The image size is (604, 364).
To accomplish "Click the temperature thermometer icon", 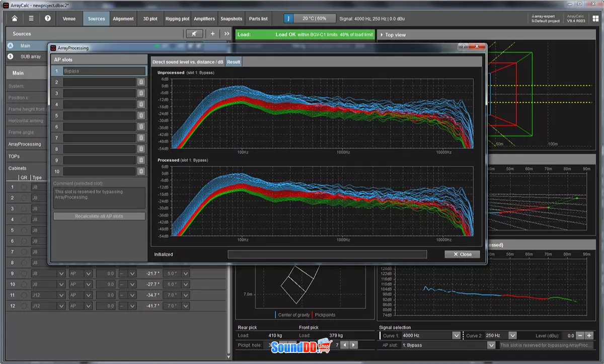I will pos(288,19).
